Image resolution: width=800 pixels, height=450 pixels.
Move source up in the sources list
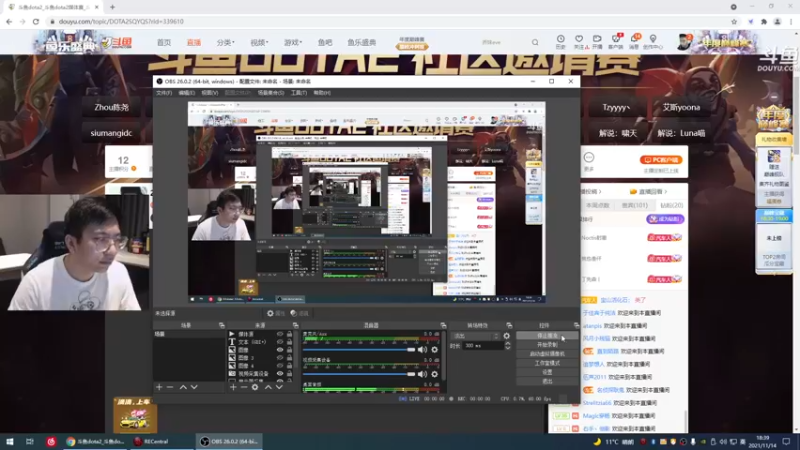tap(268, 387)
